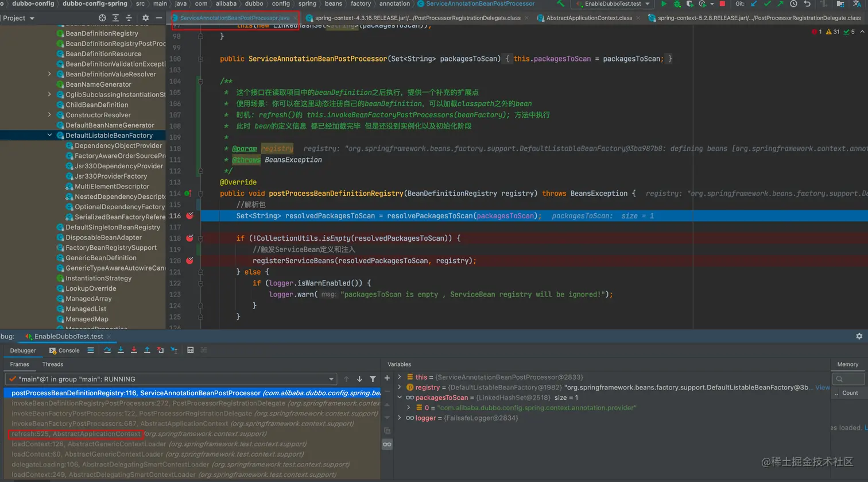Click the Git commit checkmark icon
The height and width of the screenshot is (482, 868).
coord(767,3)
